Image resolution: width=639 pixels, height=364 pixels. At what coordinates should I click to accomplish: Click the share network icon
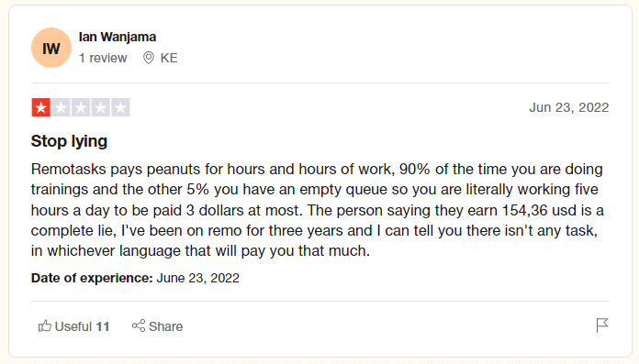click(x=139, y=325)
